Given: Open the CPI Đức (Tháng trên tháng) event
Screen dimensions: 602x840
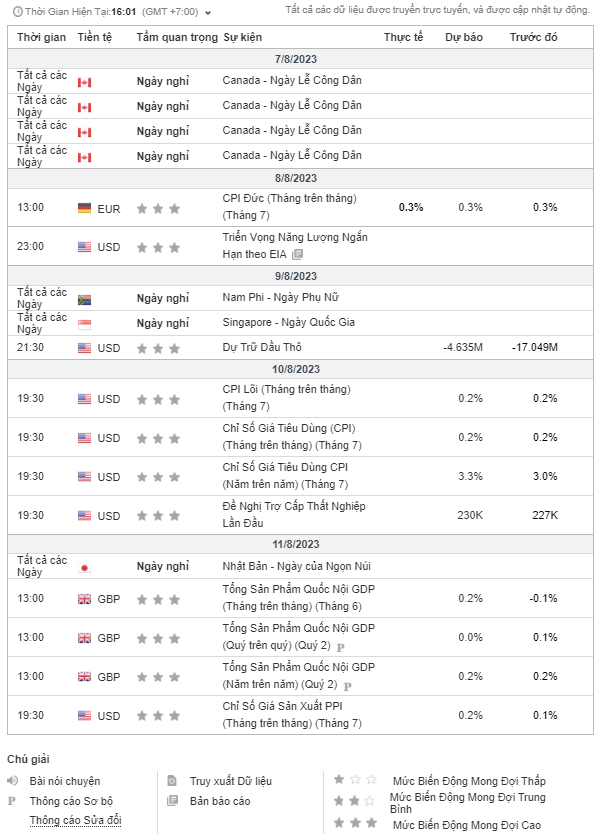Looking at the screenshot, I should click(289, 198).
